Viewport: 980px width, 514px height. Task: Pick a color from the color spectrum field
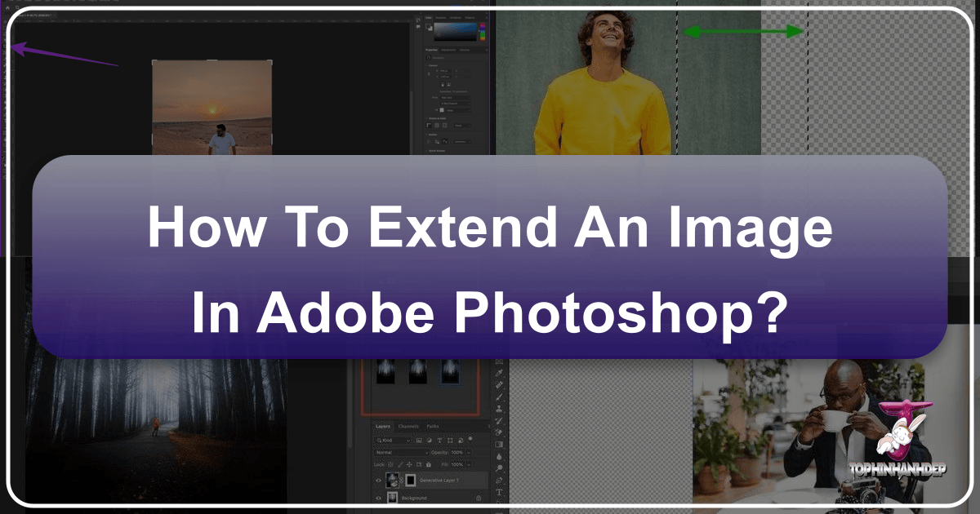click(455, 32)
